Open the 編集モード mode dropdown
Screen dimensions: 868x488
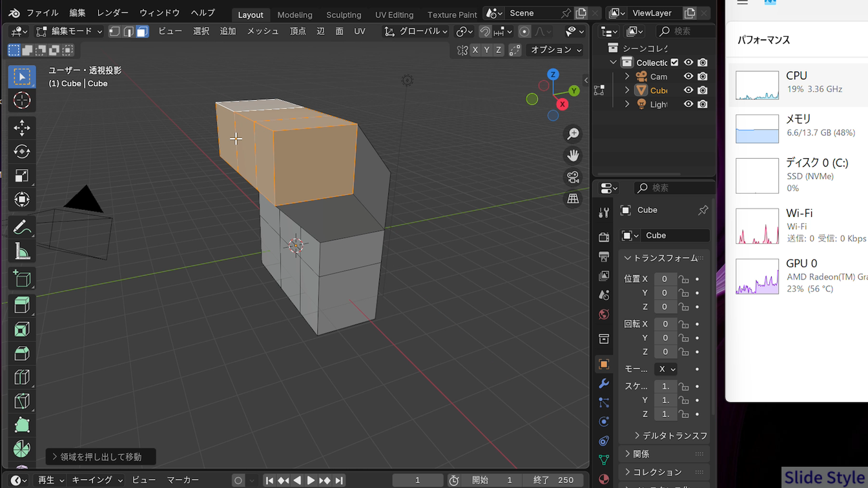click(69, 32)
